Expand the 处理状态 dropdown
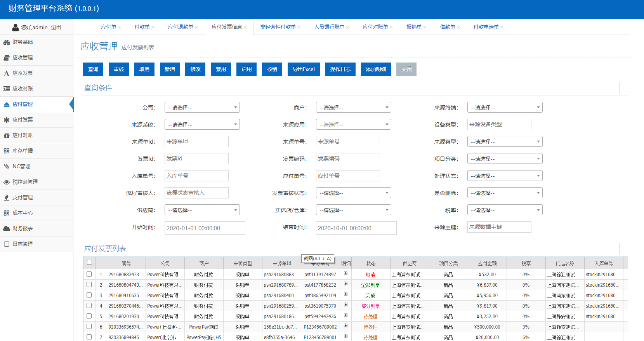The image size is (644, 341). [x=505, y=176]
